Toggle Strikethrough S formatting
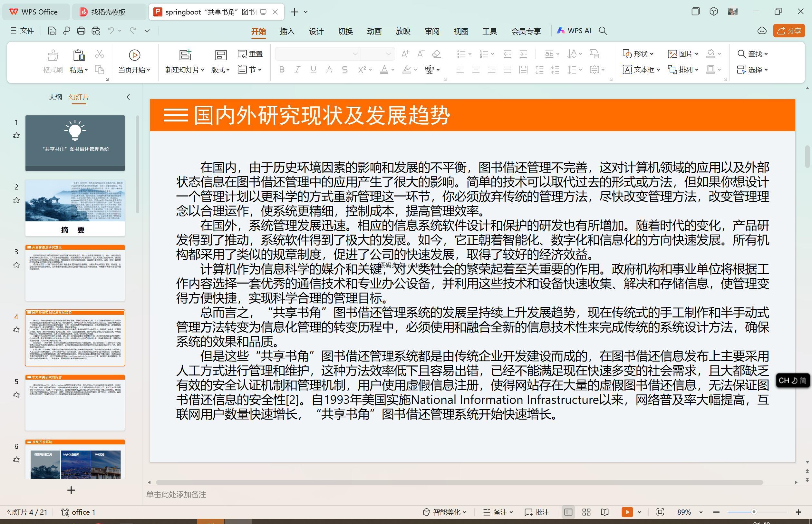Screen dimensions: 812x524 coord(344,70)
